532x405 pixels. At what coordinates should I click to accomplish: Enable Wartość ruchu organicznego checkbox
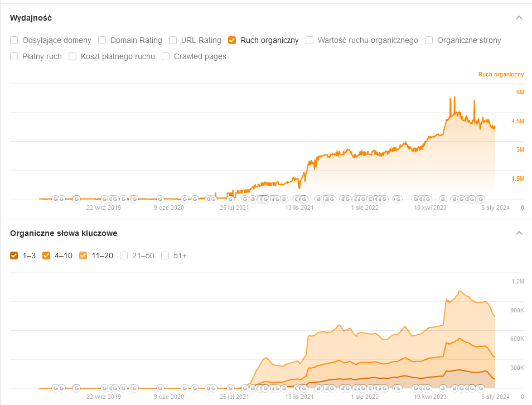coord(309,40)
